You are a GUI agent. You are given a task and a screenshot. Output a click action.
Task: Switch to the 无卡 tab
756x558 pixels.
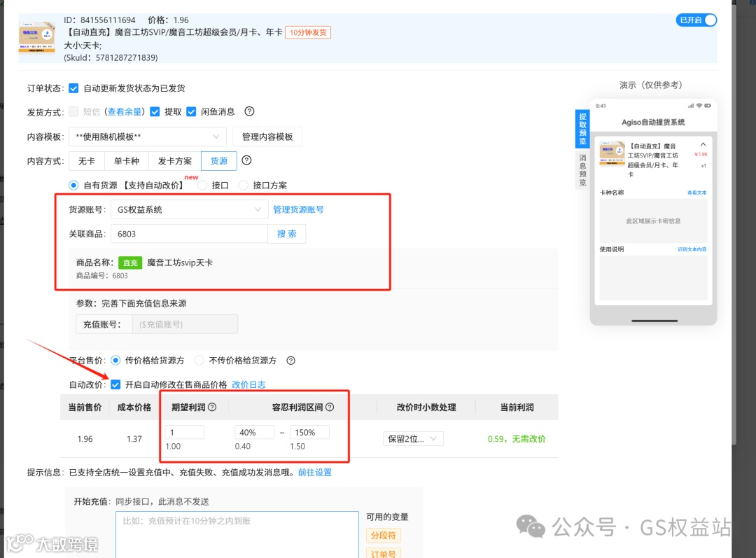coord(87,160)
